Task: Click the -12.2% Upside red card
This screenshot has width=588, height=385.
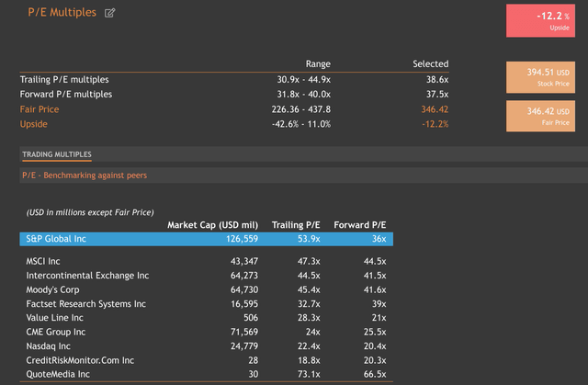Action: pos(540,20)
